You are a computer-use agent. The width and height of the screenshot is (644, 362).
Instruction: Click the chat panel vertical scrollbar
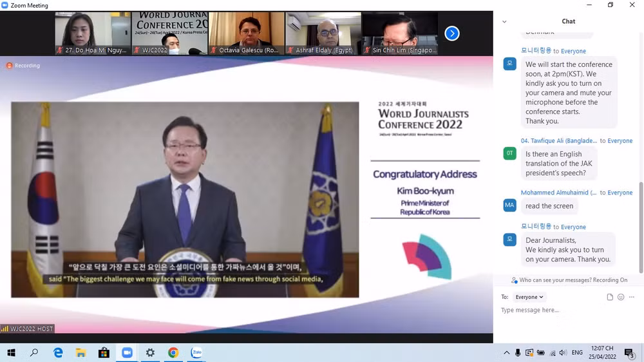pyautogui.click(x=641, y=227)
